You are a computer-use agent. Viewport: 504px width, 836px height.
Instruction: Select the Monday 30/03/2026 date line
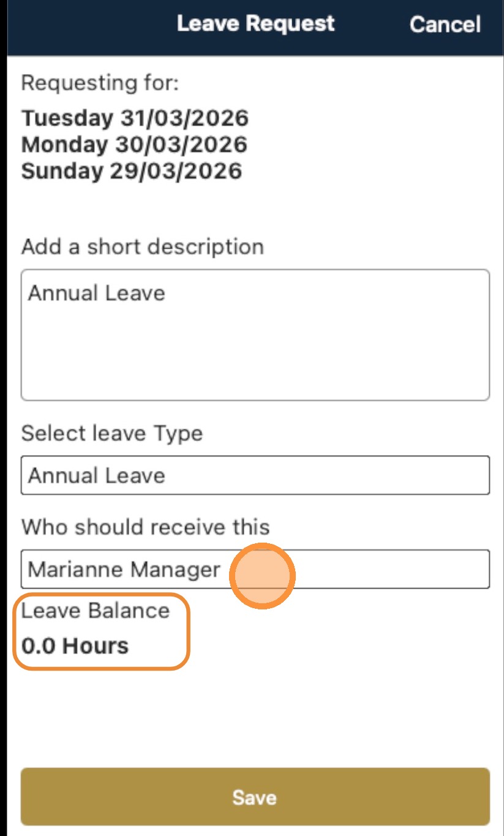pyautogui.click(x=134, y=145)
